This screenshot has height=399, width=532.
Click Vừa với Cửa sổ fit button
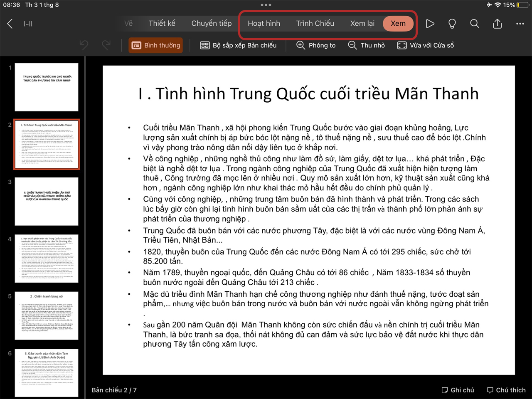point(426,45)
